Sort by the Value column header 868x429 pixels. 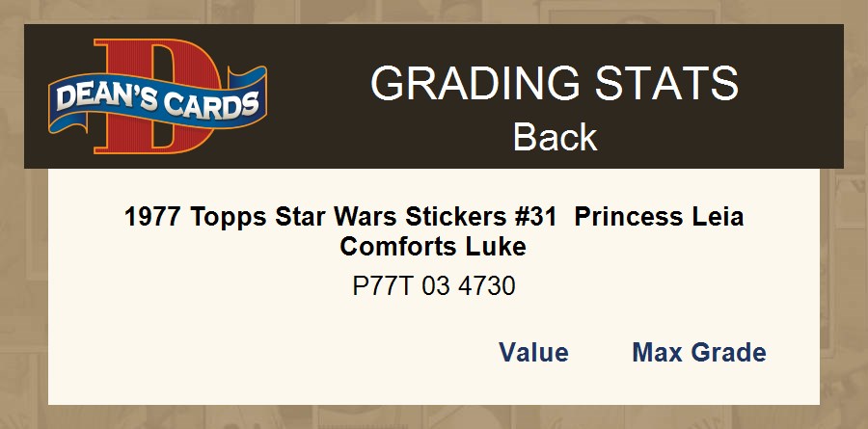533,353
